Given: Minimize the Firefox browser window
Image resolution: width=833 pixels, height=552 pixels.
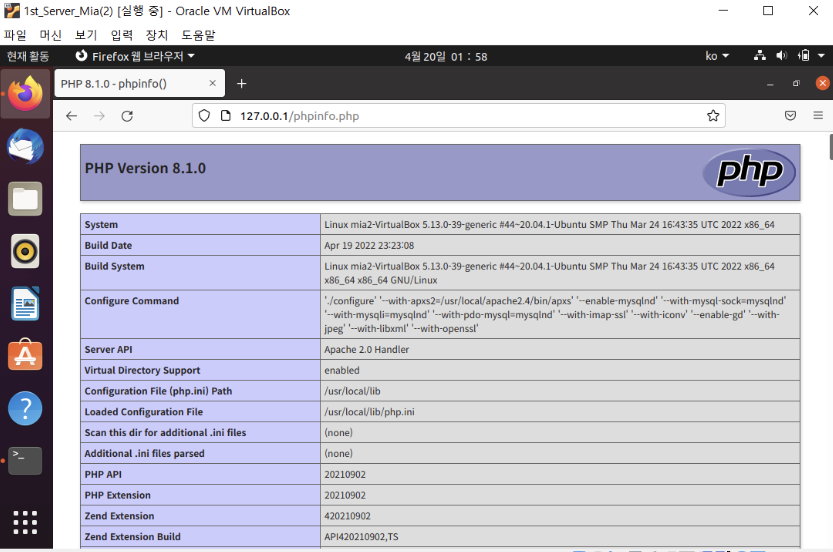Looking at the screenshot, I should (x=770, y=84).
